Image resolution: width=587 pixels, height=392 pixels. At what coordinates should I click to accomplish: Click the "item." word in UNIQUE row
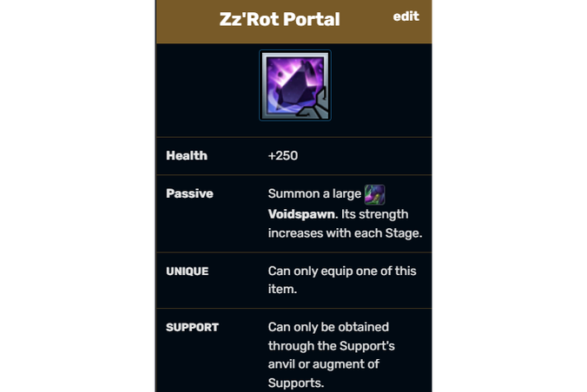(x=282, y=289)
